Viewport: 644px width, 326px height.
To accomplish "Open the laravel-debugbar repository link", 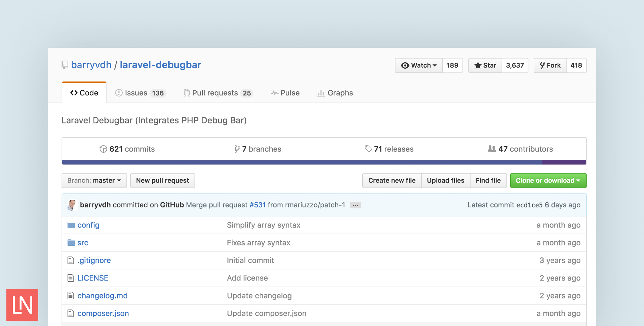I will click(x=160, y=65).
